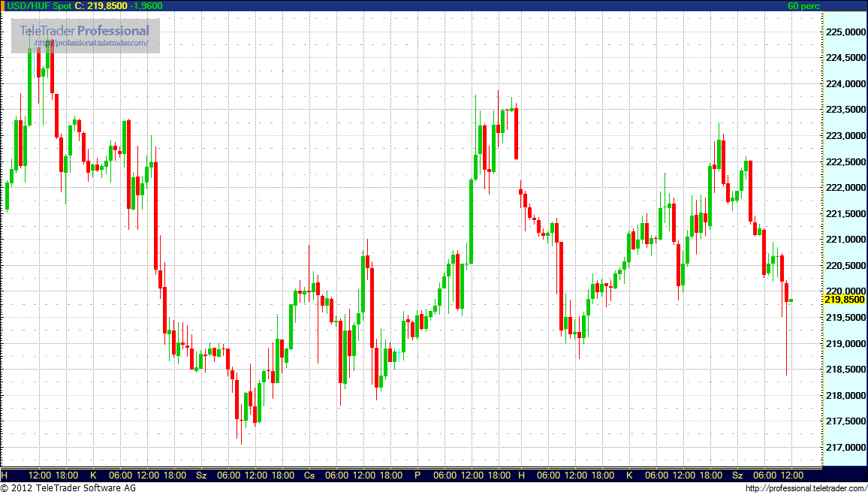The width and height of the screenshot is (868, 495).
Task: Select the closing value in the title bar
Action: (108, 5)
